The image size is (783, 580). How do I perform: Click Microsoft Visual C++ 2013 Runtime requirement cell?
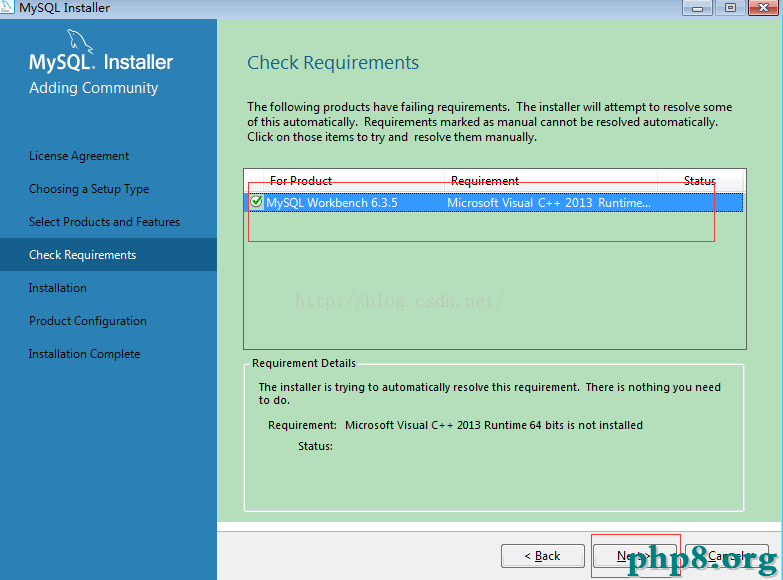tap(549, 203)
